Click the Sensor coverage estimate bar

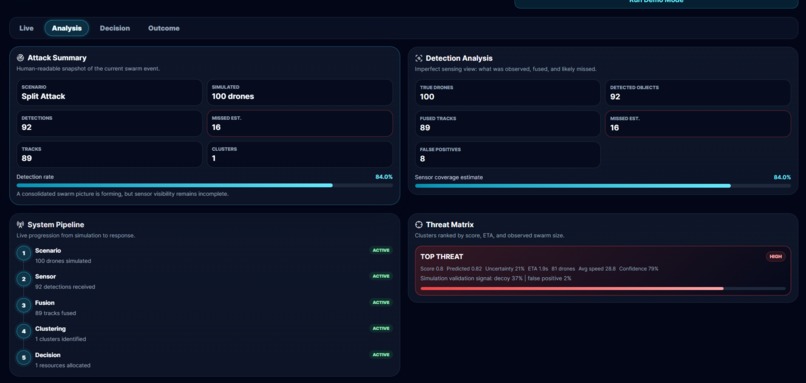pyautogui.click(x=603, y=186)
